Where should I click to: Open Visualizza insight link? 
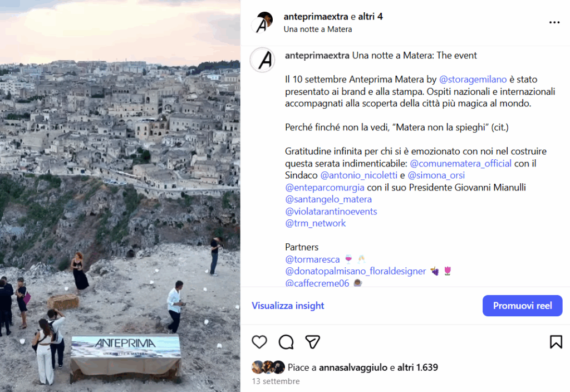[x=288, y=306]
